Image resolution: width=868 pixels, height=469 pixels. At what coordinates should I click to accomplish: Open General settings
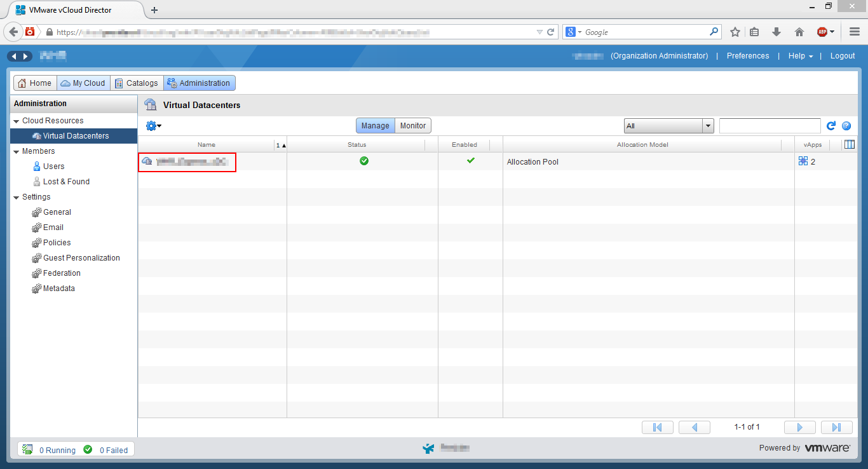tap(57, 212)
